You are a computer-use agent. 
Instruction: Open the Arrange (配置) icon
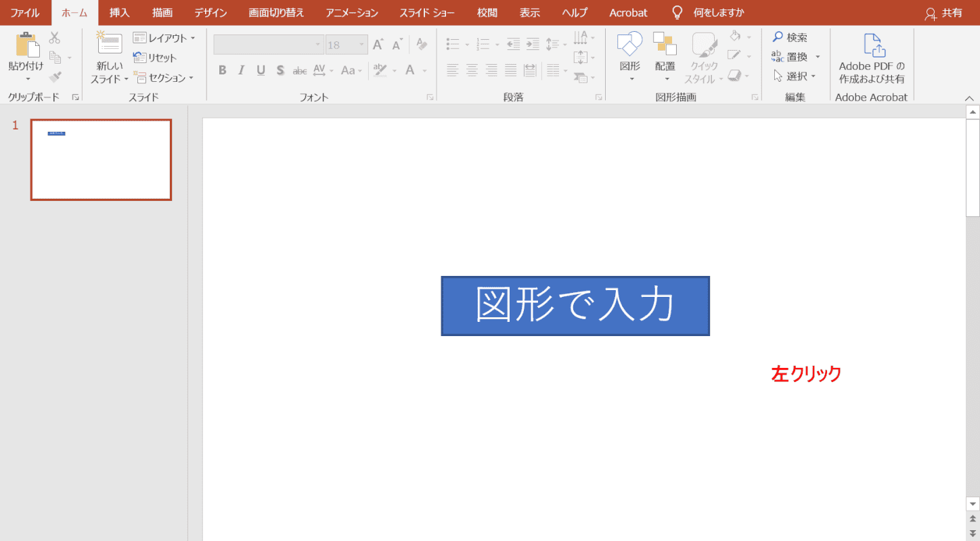tap(665, 44)
